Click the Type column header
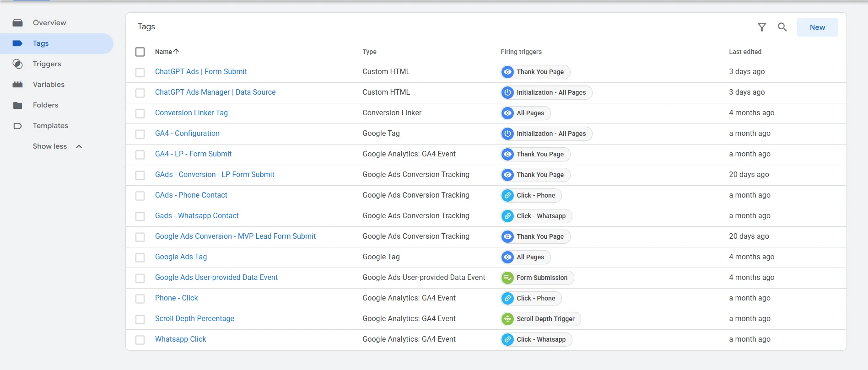Screen dimensions: 868x370 (369, 52)
